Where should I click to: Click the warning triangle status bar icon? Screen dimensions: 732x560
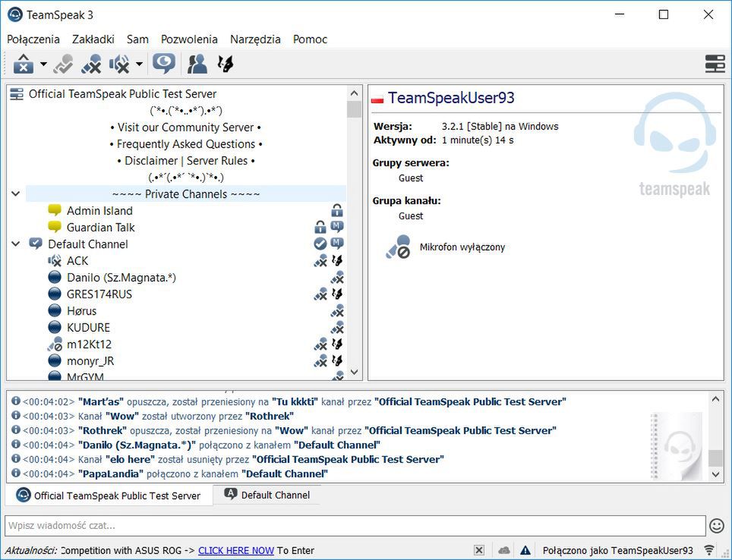point(525,550)
